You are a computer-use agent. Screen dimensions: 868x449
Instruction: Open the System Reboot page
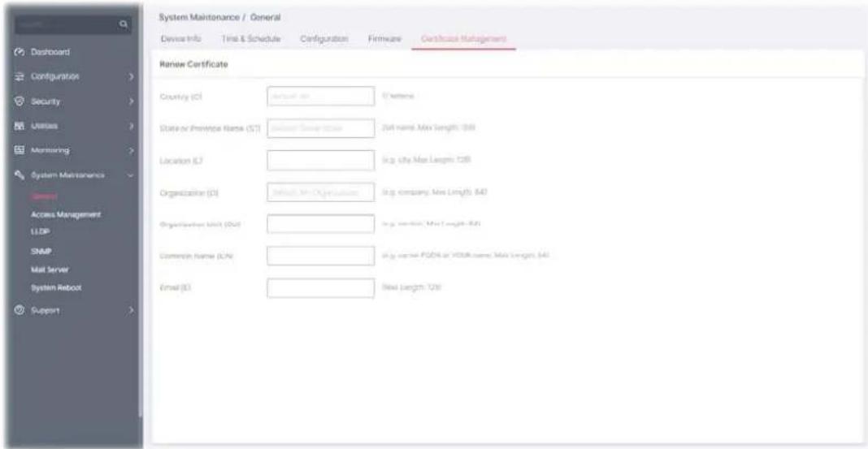click(56, 288)
